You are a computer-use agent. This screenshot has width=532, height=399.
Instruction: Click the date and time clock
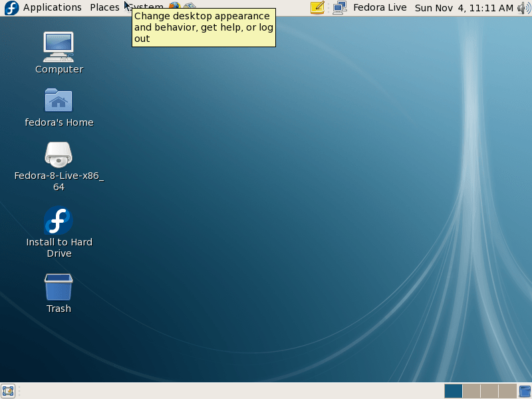(464, 8)
